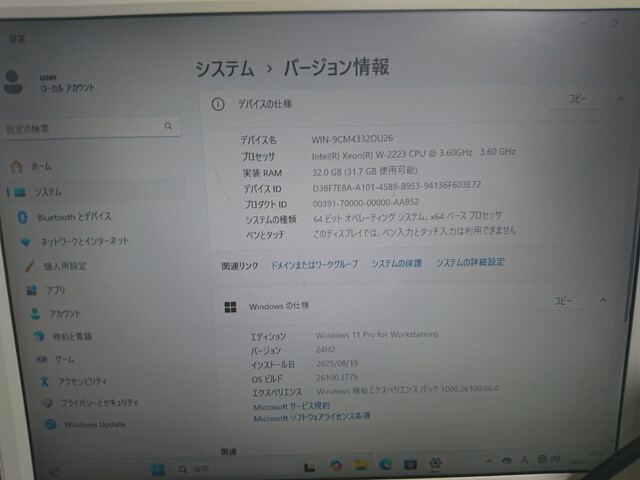Click the network Wi-Fi icon in sidebar
The height and width of the screenshot is (480, 640).
point(26,242)
